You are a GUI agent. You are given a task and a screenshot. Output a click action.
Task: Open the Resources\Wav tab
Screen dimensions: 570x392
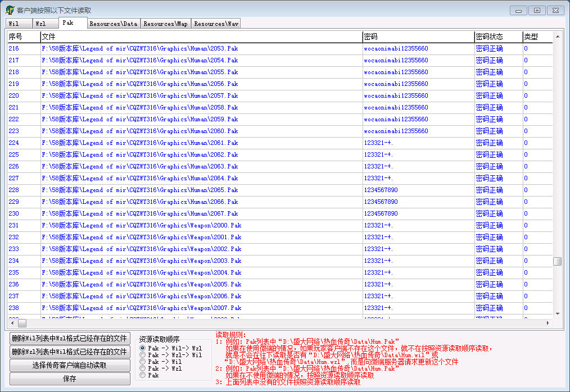216,24
